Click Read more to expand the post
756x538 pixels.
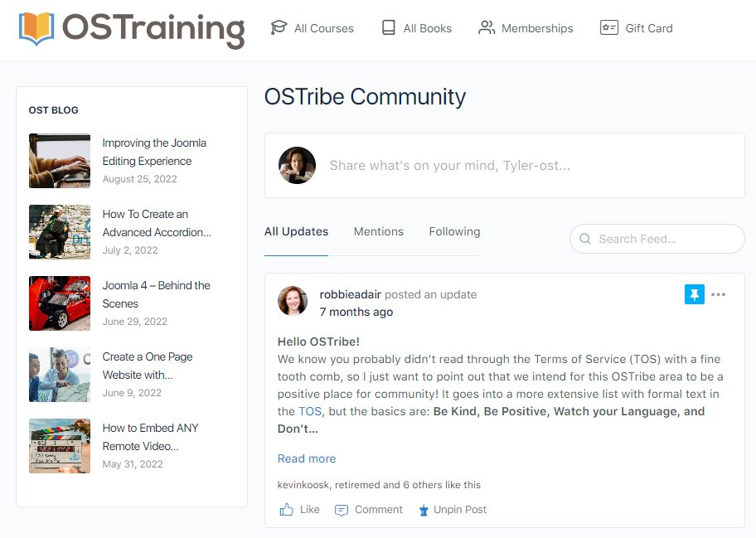pyautogui.click(x=307, y=458)
